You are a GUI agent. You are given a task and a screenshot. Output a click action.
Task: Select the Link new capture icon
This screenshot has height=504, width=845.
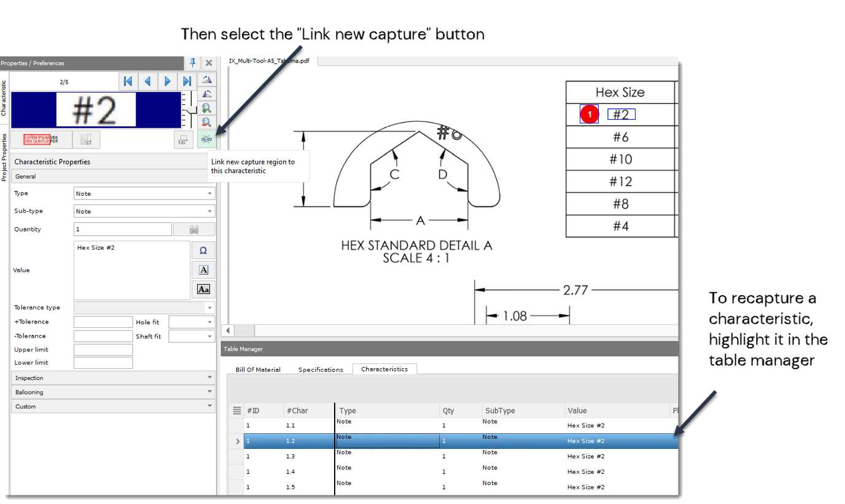pyautogui.click(x=207, y=139)
